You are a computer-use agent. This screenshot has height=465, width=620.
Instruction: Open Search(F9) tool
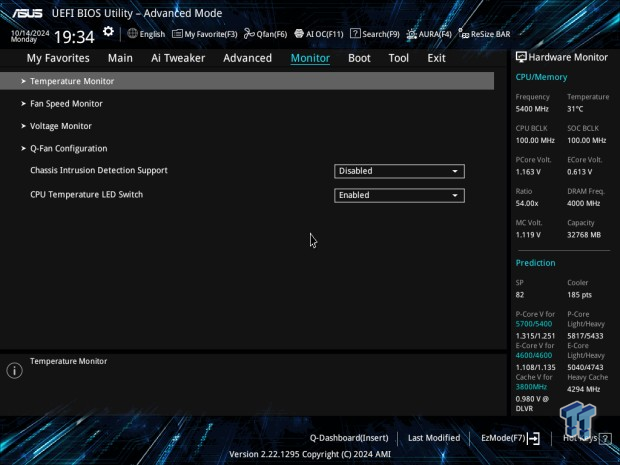(x=375, y=34)
